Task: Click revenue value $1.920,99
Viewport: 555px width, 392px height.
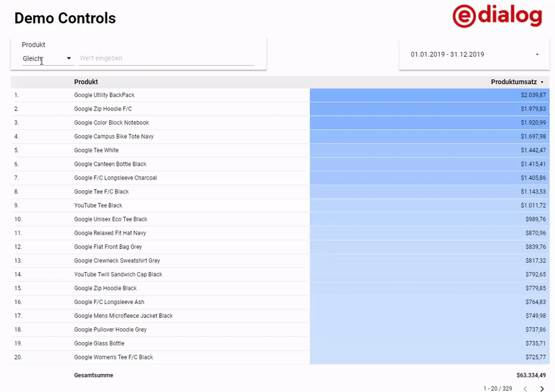Action: [533, 123]
